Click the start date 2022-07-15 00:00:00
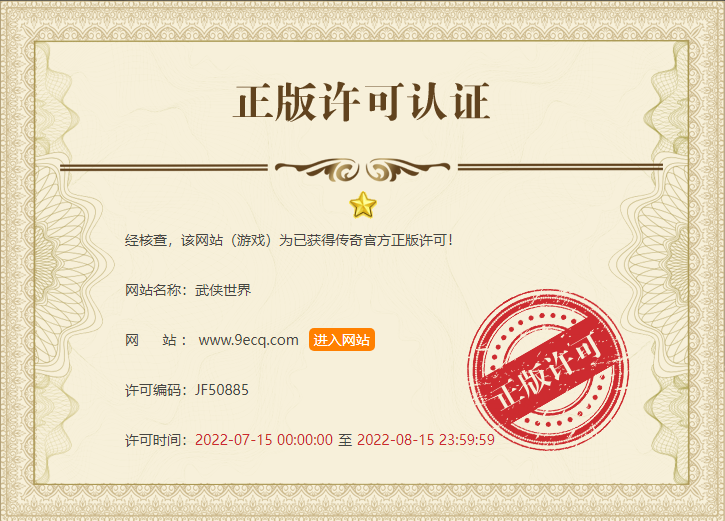The image size is (725, 521). point(264,440)
